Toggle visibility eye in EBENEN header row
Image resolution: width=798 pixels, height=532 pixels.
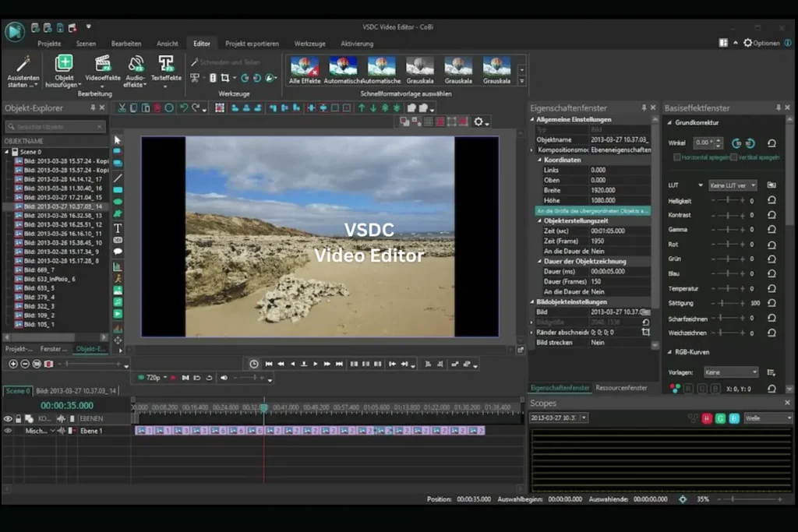8,419
